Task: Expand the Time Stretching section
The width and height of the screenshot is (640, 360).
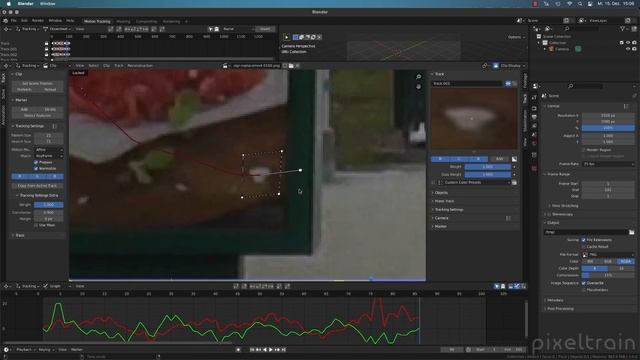Action: [x=564, y=206]
